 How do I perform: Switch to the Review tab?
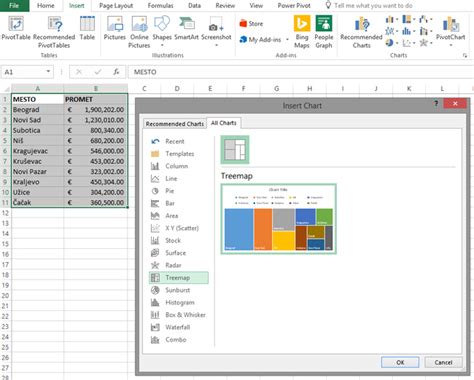click(x=225, y=6)
